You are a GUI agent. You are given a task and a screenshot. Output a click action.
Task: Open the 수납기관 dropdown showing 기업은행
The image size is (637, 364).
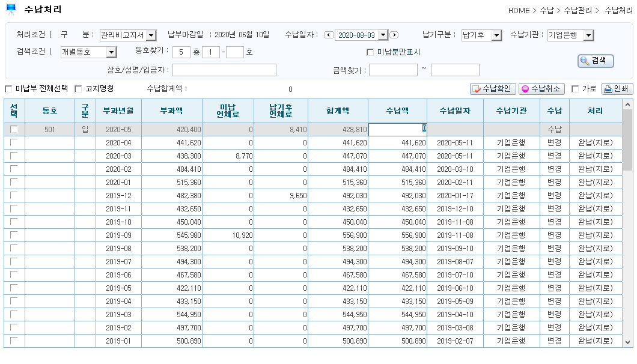point(589,35)
